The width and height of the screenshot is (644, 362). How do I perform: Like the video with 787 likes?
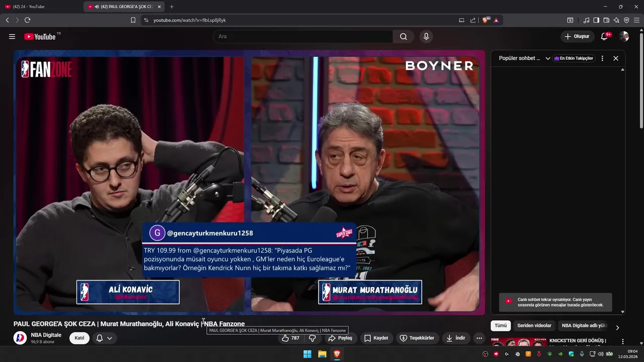point(290,338)
